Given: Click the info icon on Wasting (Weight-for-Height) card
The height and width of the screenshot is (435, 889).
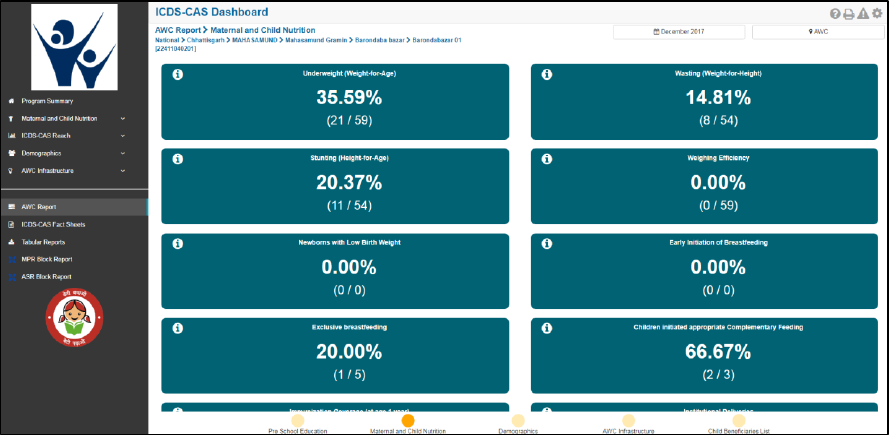Looking at the screenshot, I should click(547, 75).
